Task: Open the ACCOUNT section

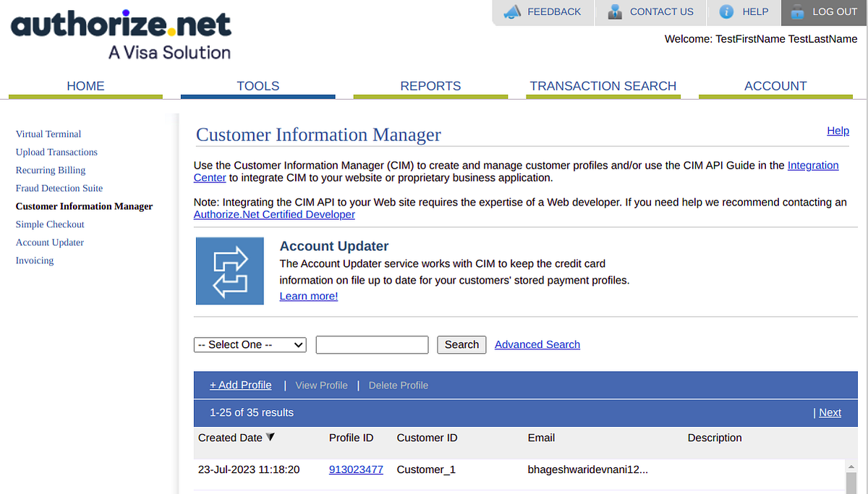Action: coord(775,85)
